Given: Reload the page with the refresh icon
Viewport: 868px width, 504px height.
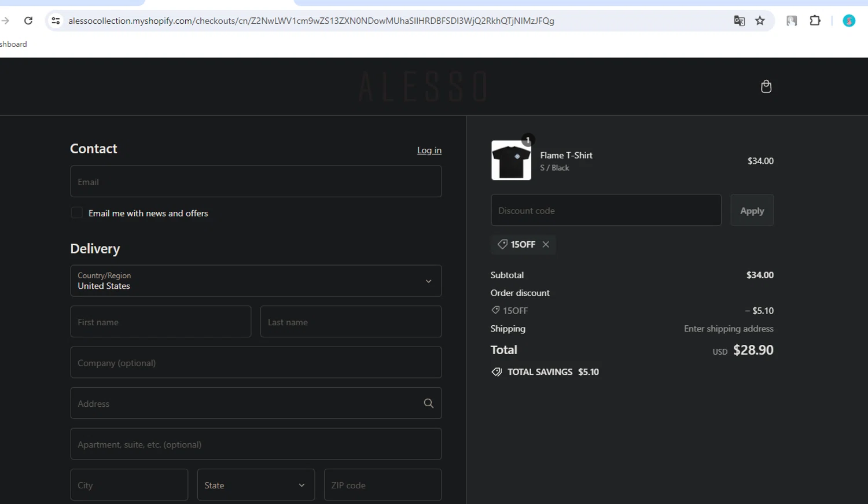Looking at the screenshot, I should click(28, 21).
